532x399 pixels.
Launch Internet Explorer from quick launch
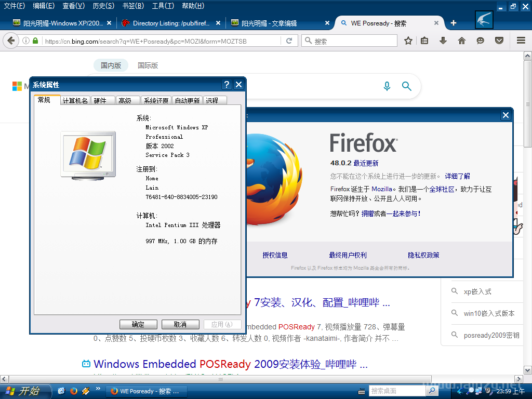(x=61, y=391)
